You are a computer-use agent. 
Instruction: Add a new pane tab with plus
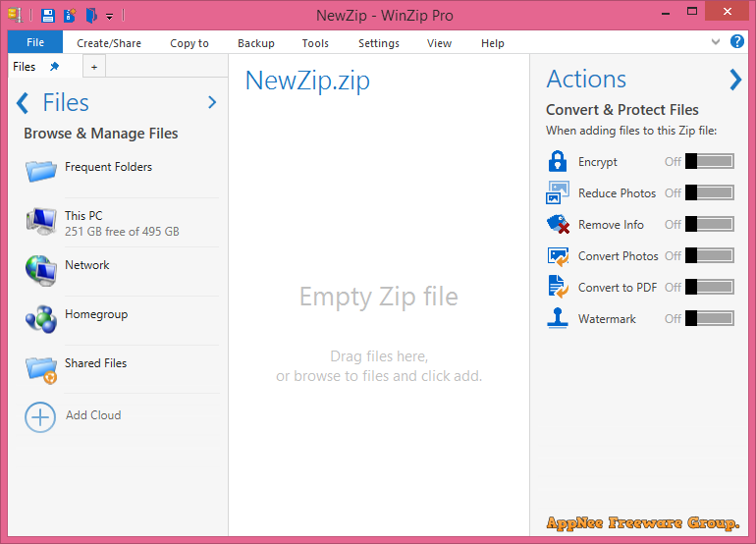pos(94,67)
